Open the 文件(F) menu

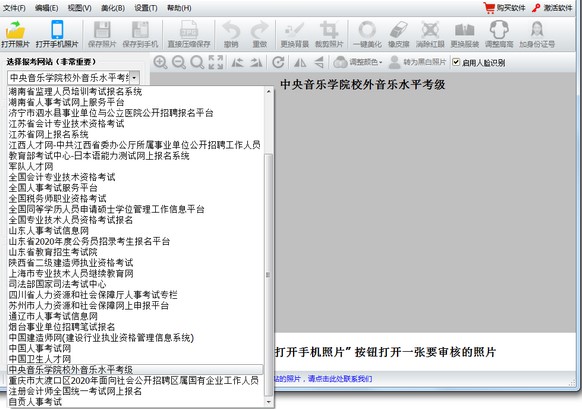[14, 8]
